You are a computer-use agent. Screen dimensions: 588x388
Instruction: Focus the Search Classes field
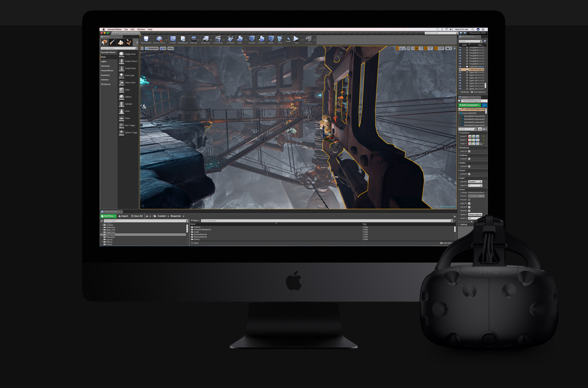click(x=120, y=48)
